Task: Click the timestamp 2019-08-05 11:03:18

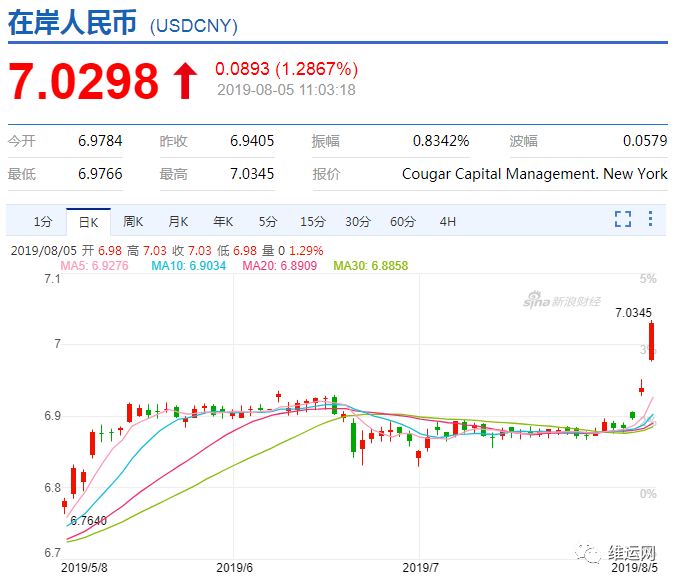Action: 286,90
